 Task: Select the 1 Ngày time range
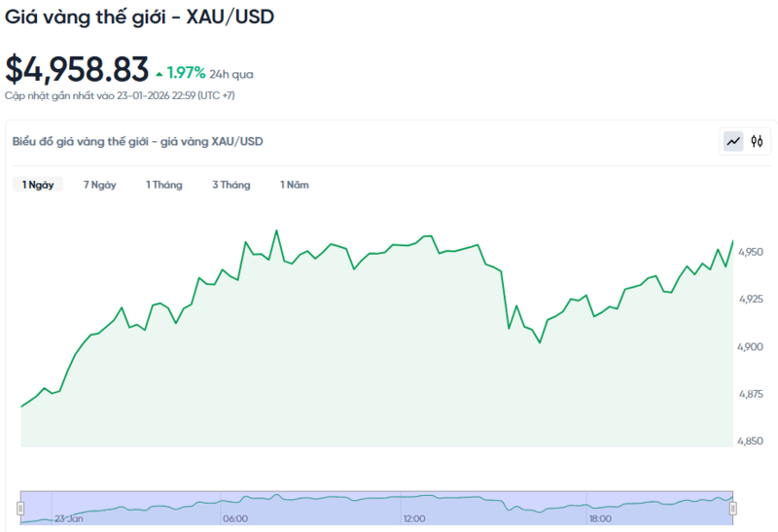[38, 185]
